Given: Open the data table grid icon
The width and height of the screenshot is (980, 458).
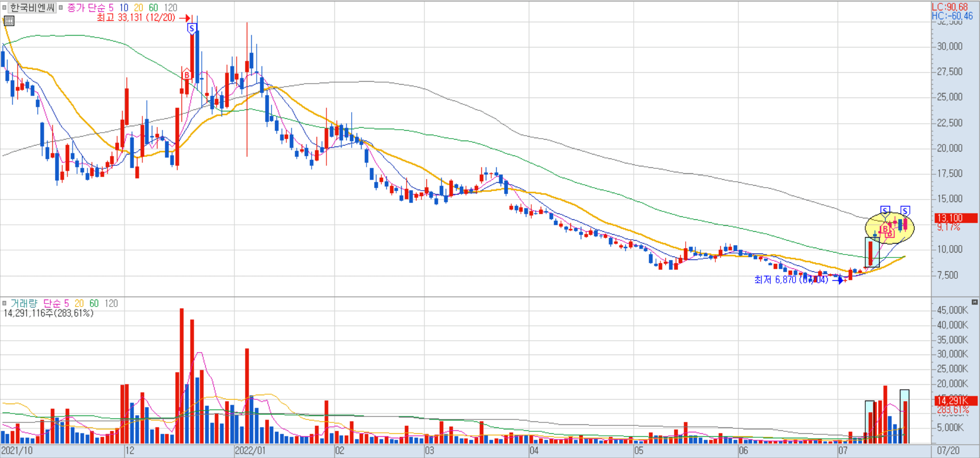Looking at the screenshot, I should coord(9,21).
